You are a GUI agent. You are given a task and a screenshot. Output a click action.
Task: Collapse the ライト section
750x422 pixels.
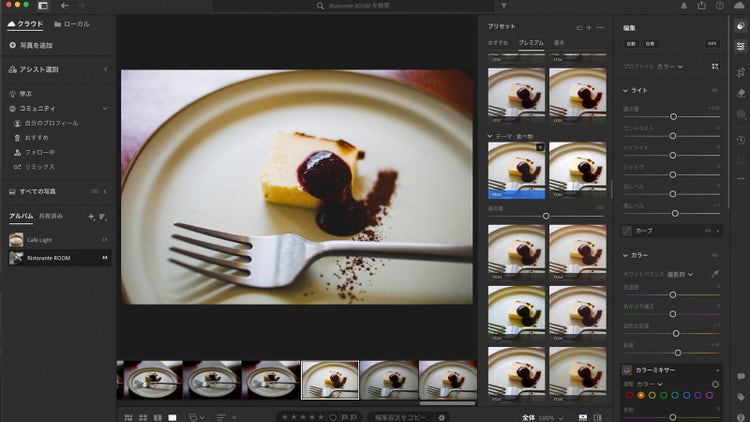click(x=625, y=90)
